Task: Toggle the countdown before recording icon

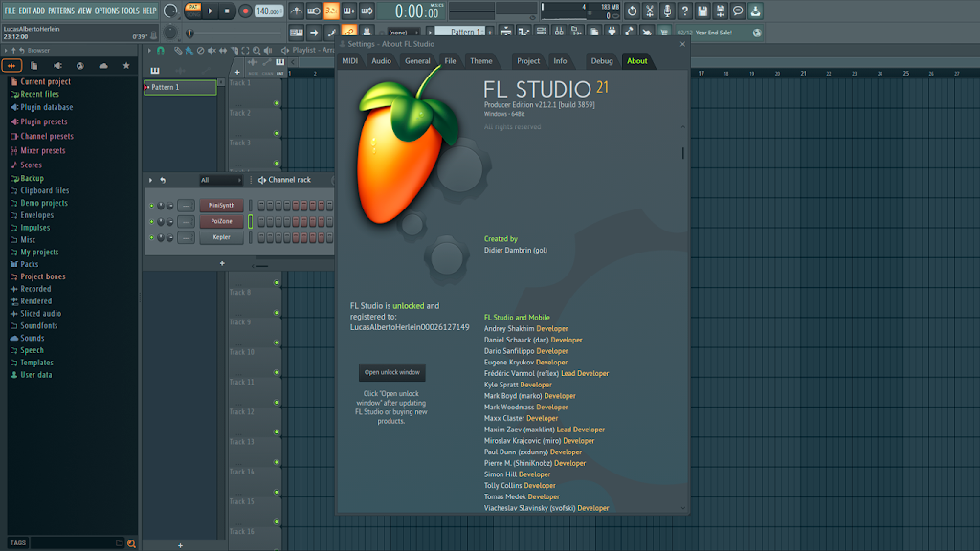Action: point(331,11)
